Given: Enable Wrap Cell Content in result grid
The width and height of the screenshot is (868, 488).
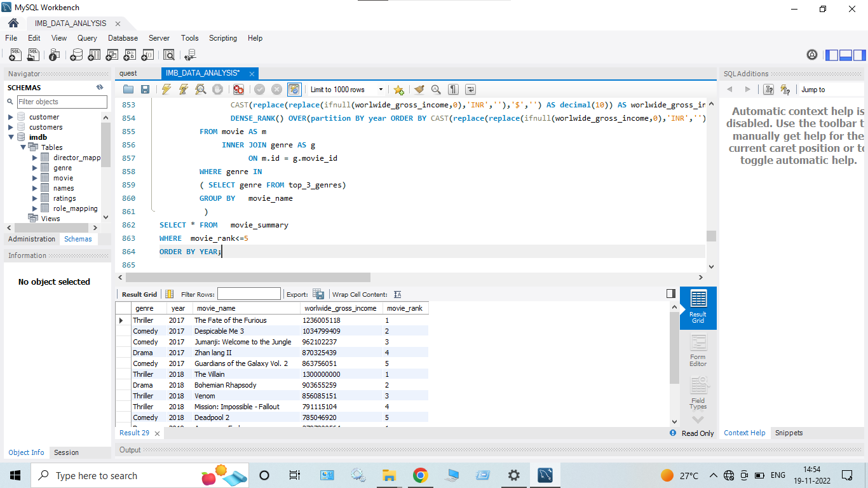Looking at the screenshot, I should click(397, 294).
